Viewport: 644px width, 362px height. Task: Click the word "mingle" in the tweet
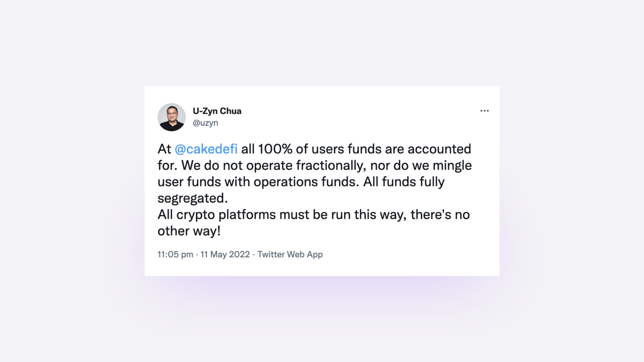452,165
